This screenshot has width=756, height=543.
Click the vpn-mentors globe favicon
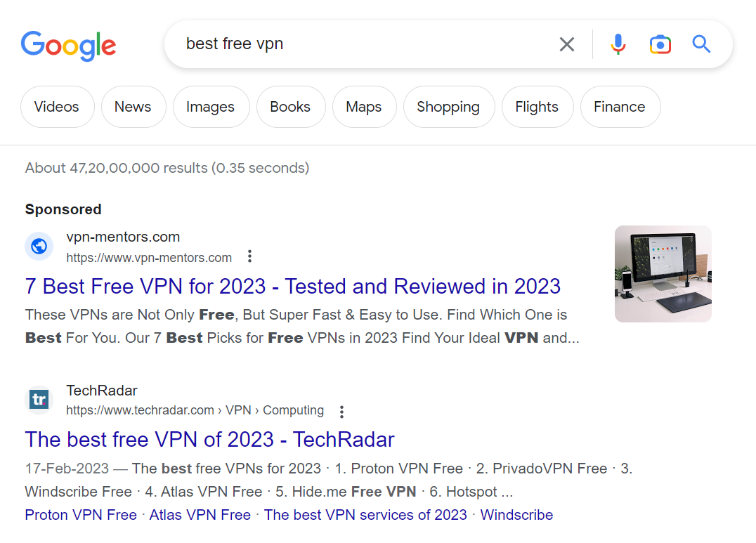click(x=39, y=247)
